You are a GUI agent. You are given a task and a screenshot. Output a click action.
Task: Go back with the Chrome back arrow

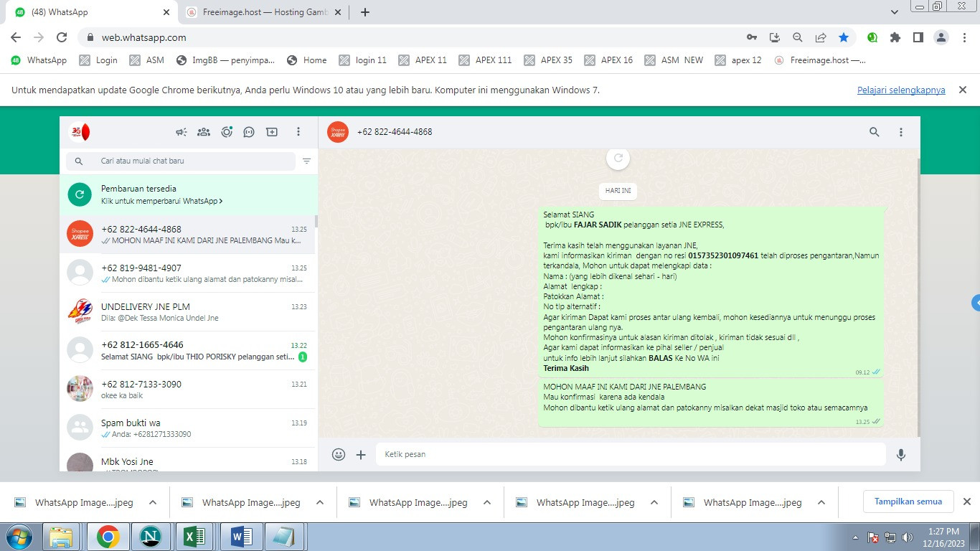coord(16,37)
